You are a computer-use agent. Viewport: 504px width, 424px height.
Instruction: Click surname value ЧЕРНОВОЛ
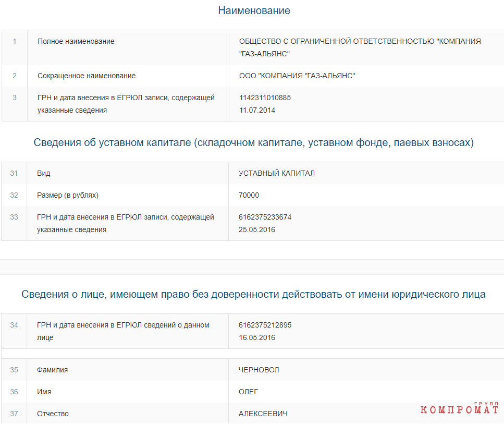click(259, 370)
